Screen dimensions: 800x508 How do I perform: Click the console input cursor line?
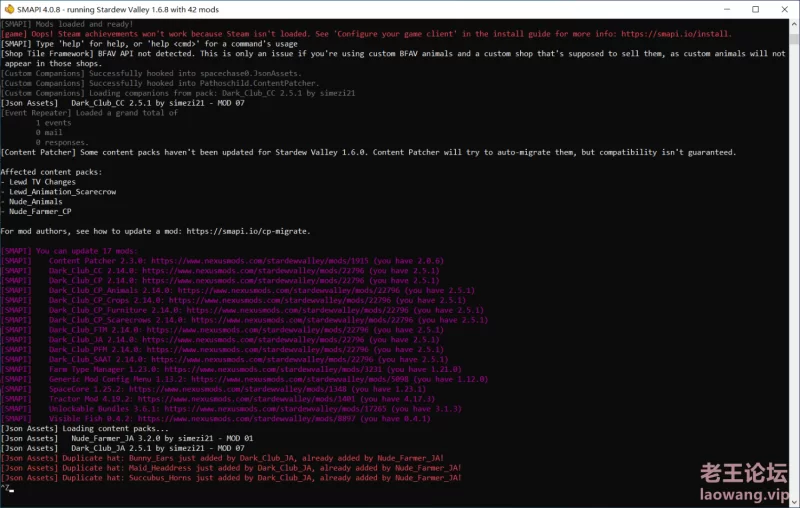[7, 489]
